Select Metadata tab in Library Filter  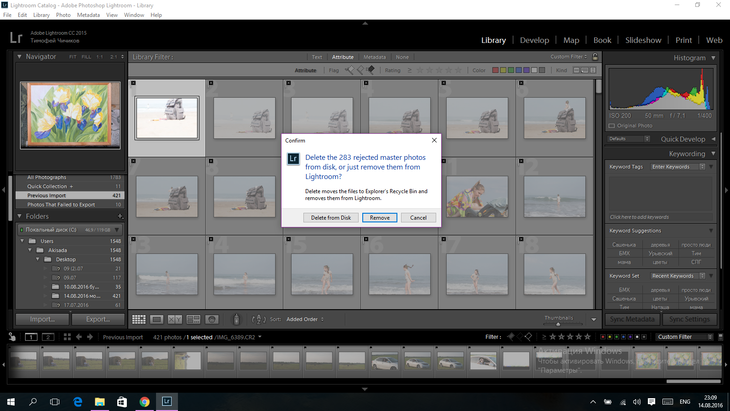(374, 57)
